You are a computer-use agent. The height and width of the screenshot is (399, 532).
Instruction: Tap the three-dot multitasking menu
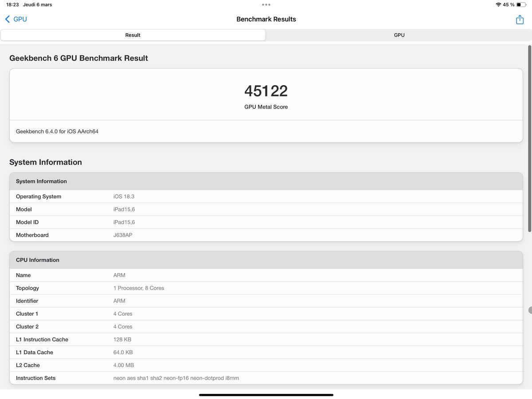point(266,4)
